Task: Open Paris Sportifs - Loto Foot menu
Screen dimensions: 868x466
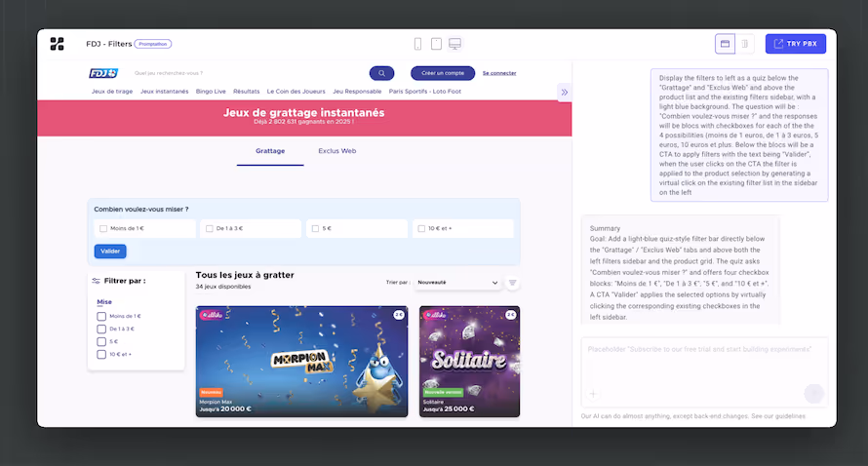Action: (424, 92)
